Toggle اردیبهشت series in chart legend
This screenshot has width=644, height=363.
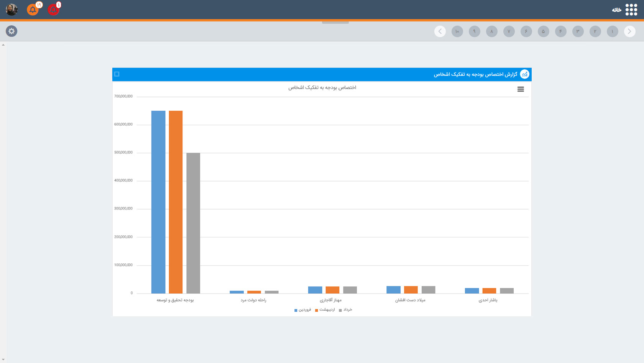point(325,310)
